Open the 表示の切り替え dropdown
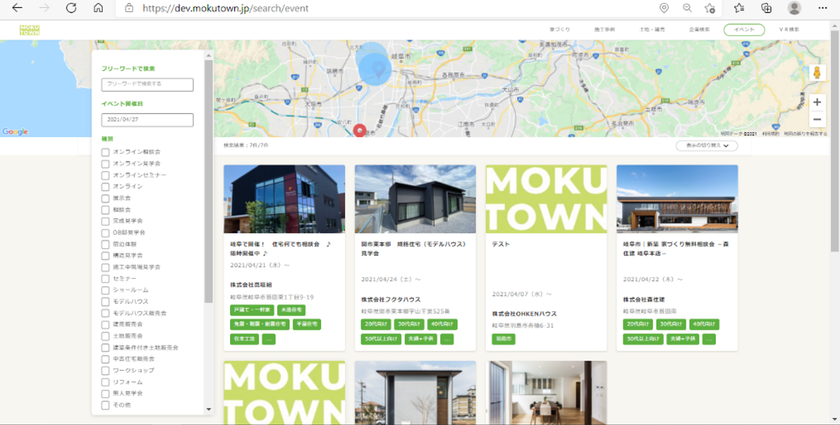 point(706,145)
